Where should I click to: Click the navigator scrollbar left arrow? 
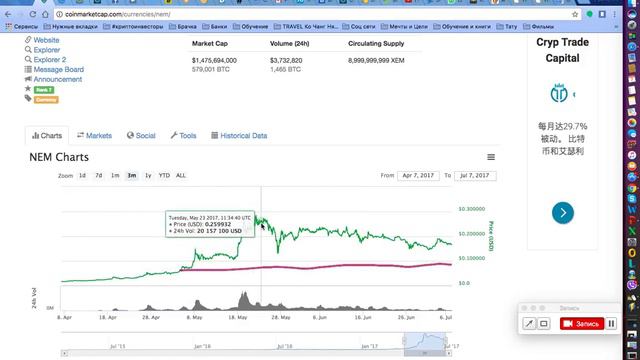click(x=64, y=353)
